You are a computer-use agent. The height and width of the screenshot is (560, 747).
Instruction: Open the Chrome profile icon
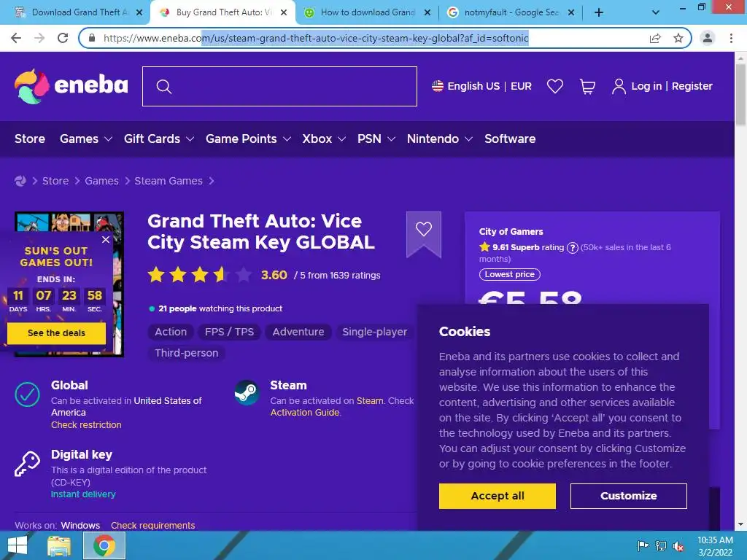point(708,38)
